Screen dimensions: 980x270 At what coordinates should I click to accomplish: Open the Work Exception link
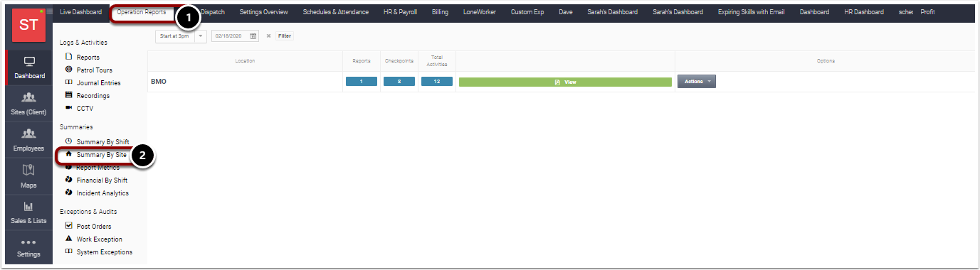(100, 239)
